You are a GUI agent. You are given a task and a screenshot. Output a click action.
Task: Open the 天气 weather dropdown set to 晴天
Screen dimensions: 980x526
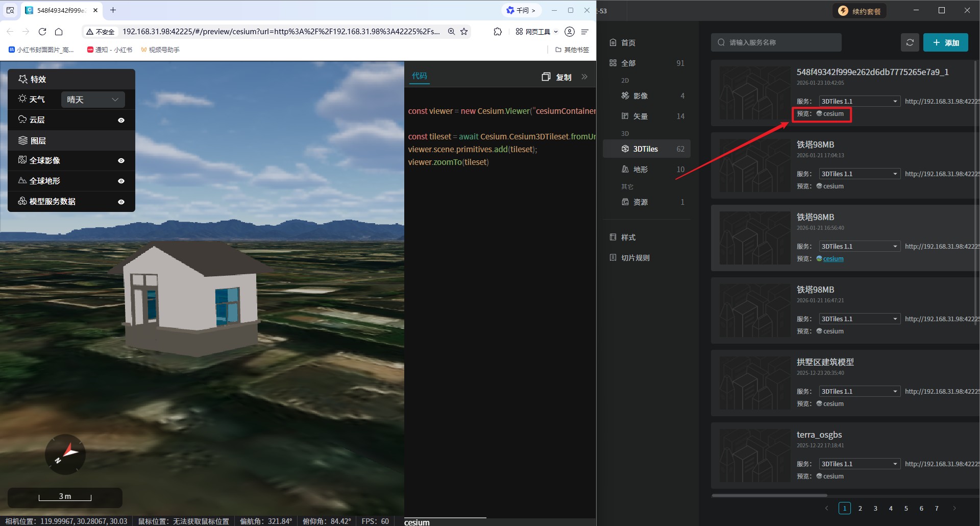coord(93,100)
